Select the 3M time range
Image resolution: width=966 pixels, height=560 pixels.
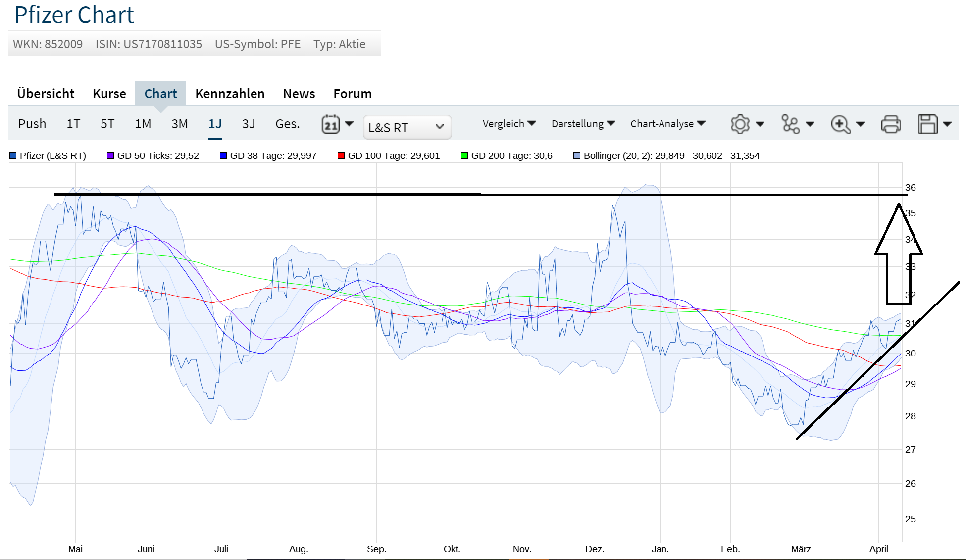coord(179,124)
